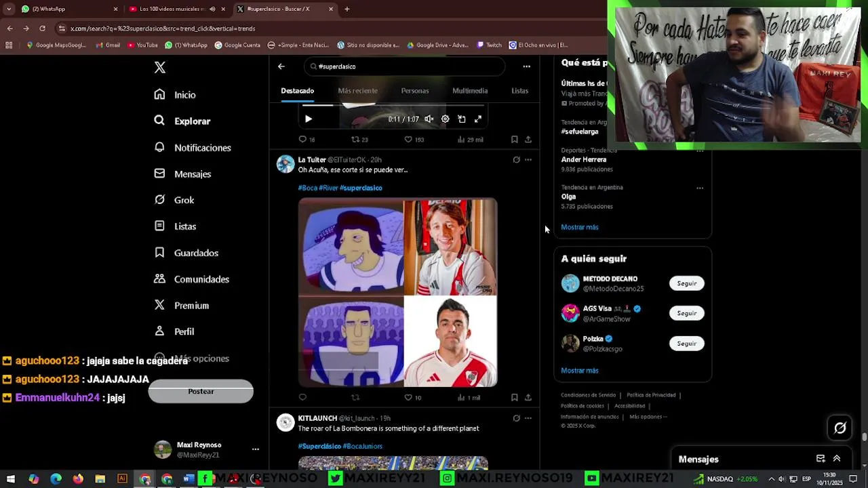The image size is (868, 488).
Task: Click the #Boca hashtag
Action: pos(307,188)
